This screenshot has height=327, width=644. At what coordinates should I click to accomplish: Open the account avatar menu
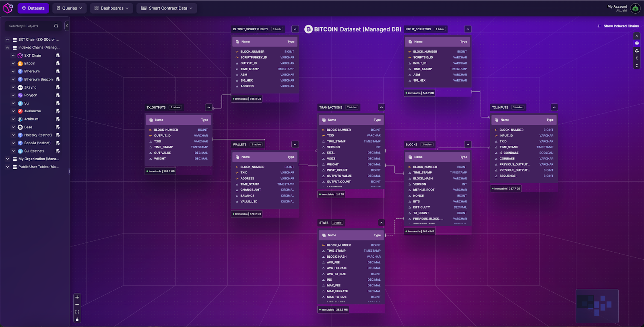click(x=635, y=8)
